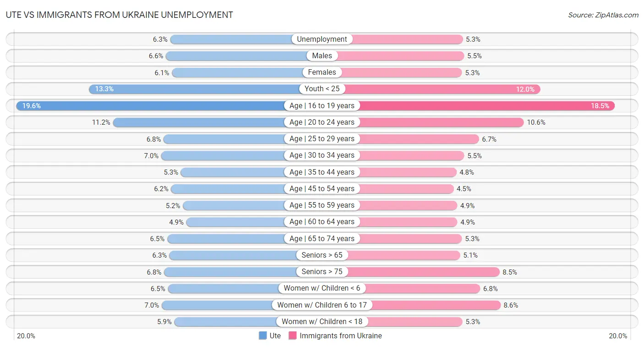
Task: Select the Age | 65 to 74 years label
Action: pyautogui.click(x=322, y=238)
